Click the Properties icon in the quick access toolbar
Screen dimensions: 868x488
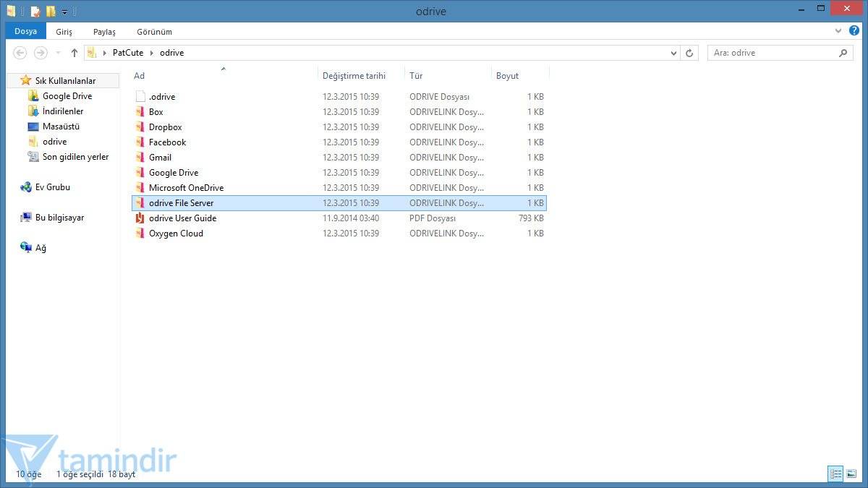click(35, 12)
